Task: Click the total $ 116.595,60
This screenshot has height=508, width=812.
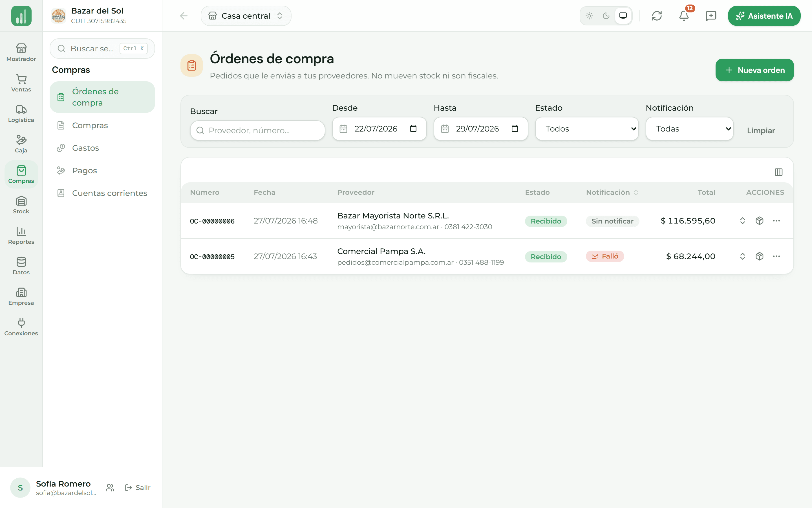Action: click(688, 221)
